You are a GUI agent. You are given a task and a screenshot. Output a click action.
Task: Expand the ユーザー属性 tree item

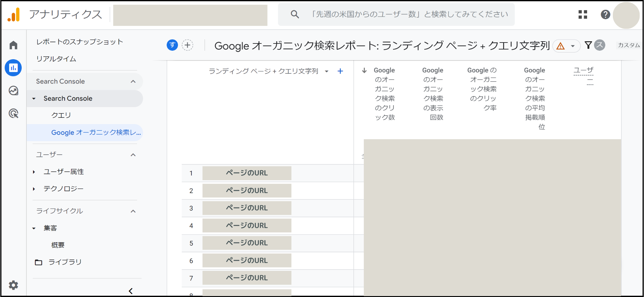click(34, 172)
